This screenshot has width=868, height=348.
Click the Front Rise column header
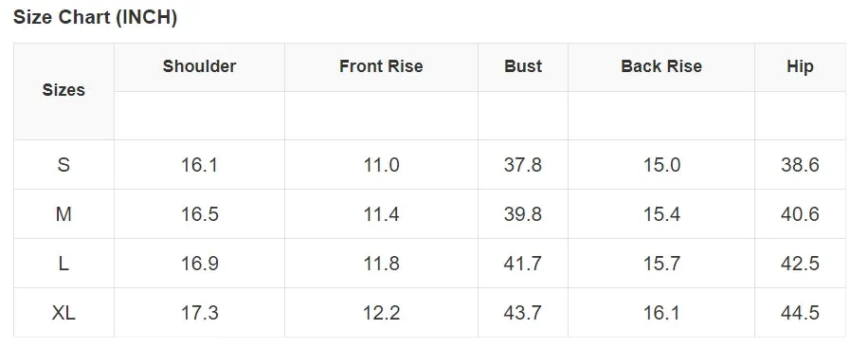pyautogui.click(x=381, y=66)
